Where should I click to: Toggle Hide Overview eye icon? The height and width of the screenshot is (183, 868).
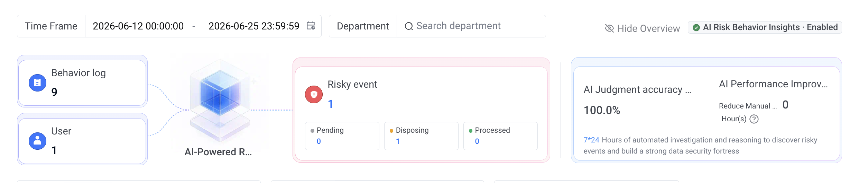[609, 28]
